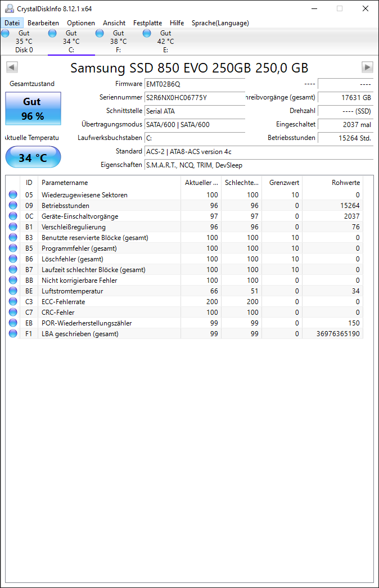The width and height of the screenshot is (379, 588).
Task: Click the CrystalDiskInfo title bar app icon
Action: coord(10,8)
